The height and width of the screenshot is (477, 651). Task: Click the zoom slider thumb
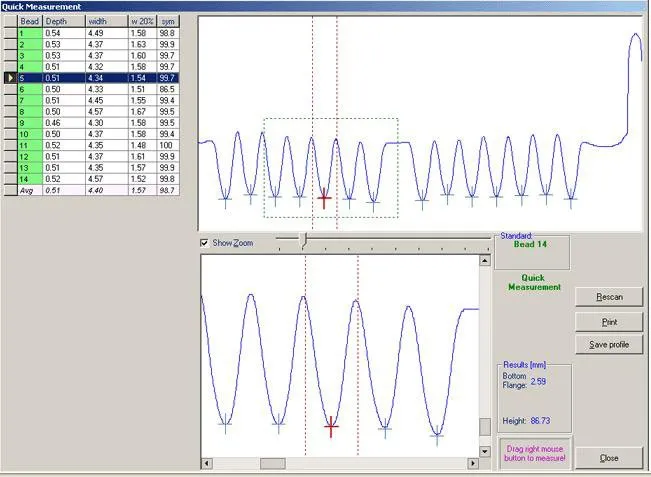[304, 240]
